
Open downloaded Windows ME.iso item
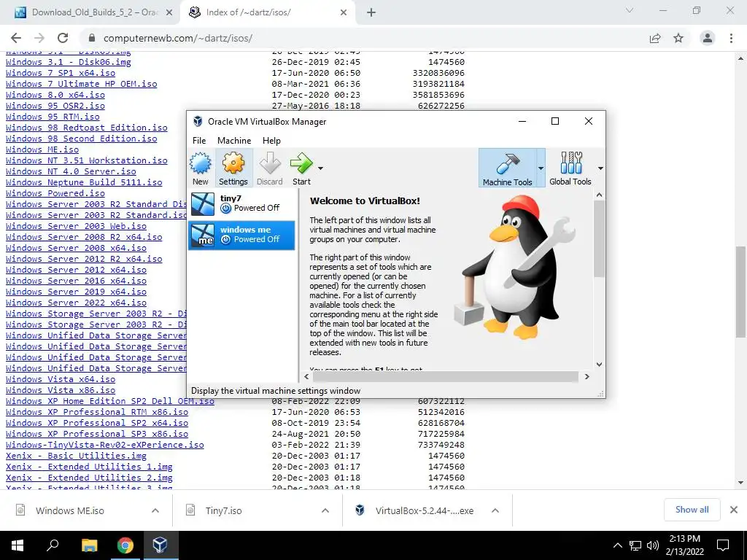70,510
